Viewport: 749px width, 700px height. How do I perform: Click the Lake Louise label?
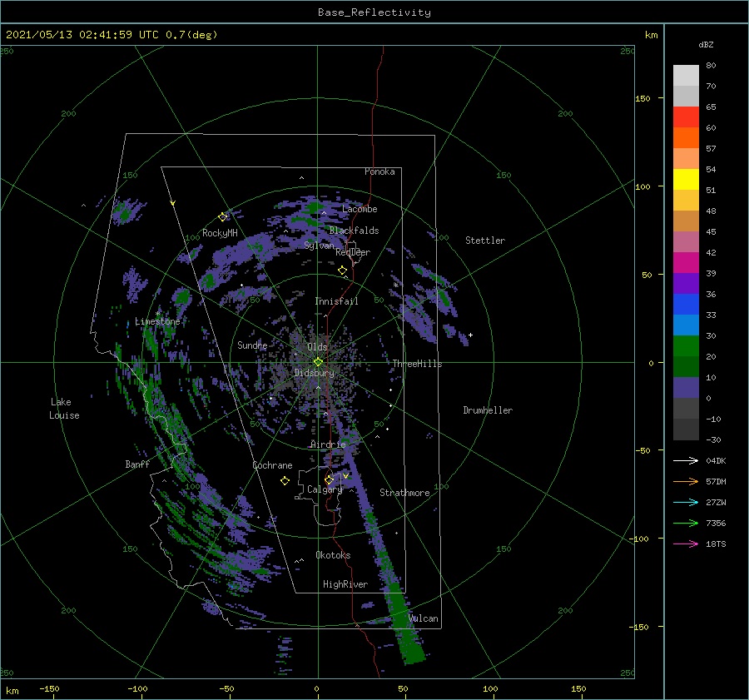point(64,409)
